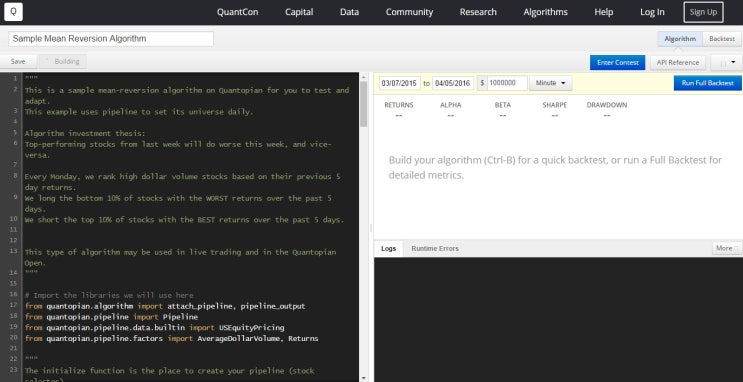The width and height of the screenshot is (743, 382).
Task: Open the Log In link
Action: pyautogui.click(x=652, y=12)
